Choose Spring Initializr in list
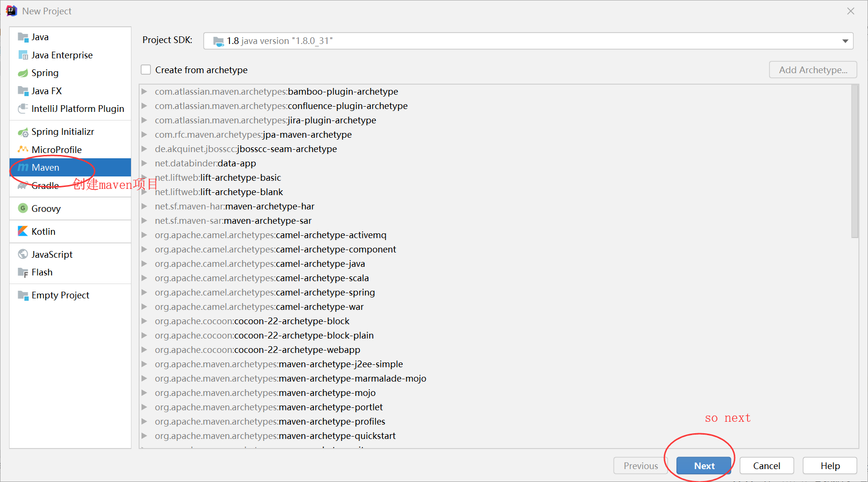868x482 pixels. 70,132
